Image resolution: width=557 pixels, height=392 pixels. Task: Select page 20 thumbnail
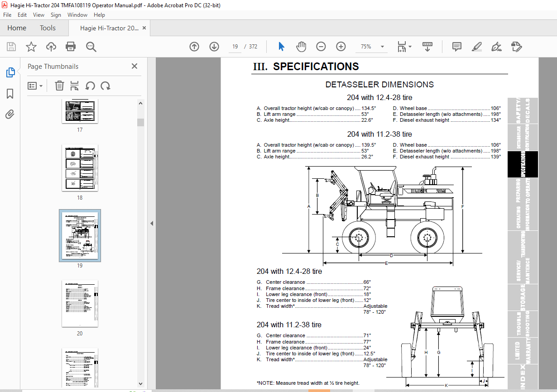point(80,303)
